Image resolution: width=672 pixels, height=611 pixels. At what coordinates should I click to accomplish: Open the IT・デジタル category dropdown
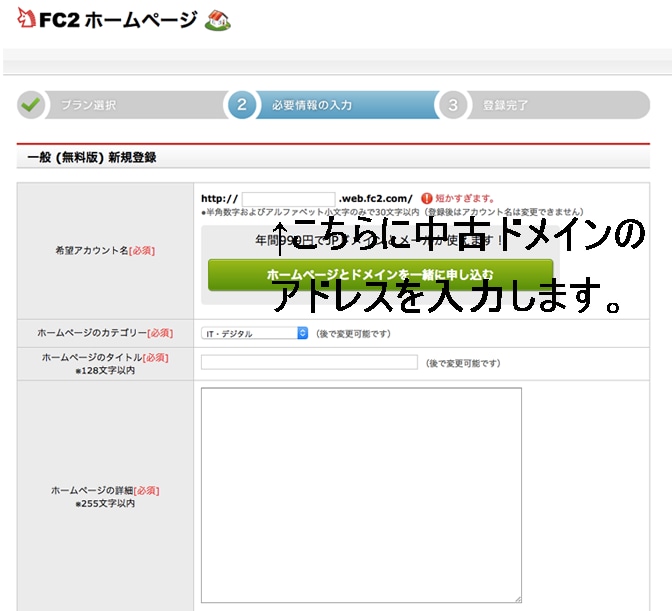click(255, 333)
